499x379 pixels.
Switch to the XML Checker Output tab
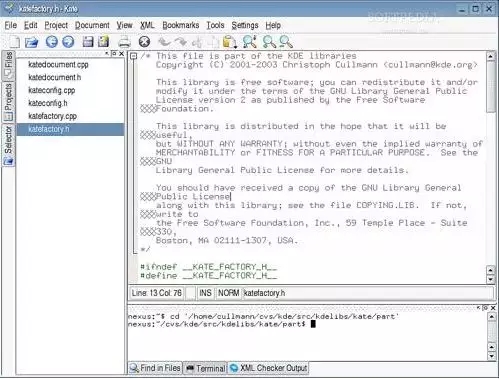click(x=268, y=368)
